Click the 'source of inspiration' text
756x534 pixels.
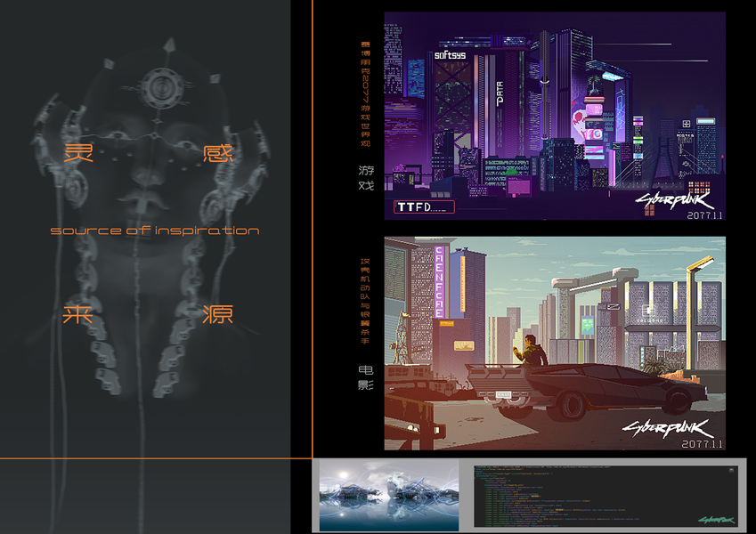pyautogui.click(x=155, y=231)
